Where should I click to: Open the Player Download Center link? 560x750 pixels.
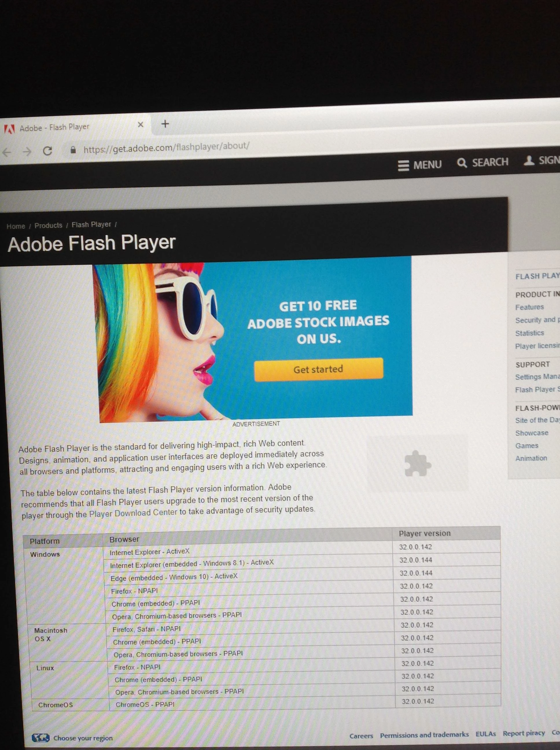pyautogui.click(x=133, y=513)
